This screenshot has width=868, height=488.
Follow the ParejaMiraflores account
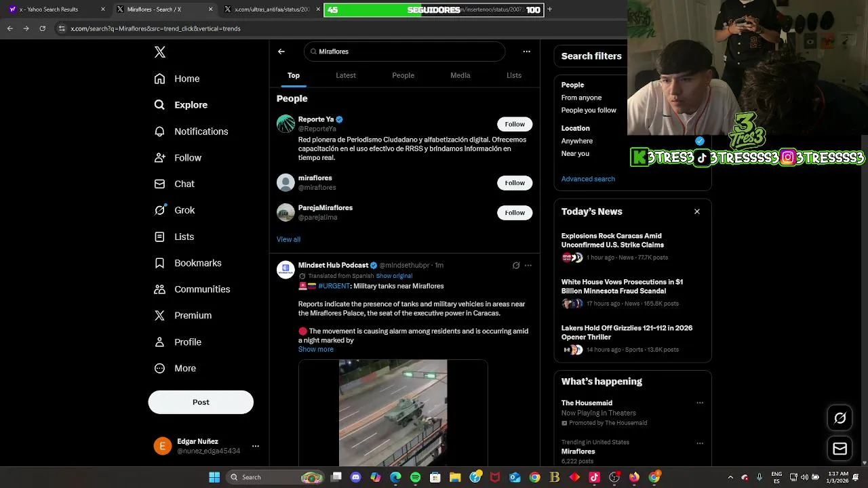[x=515, y=213]
